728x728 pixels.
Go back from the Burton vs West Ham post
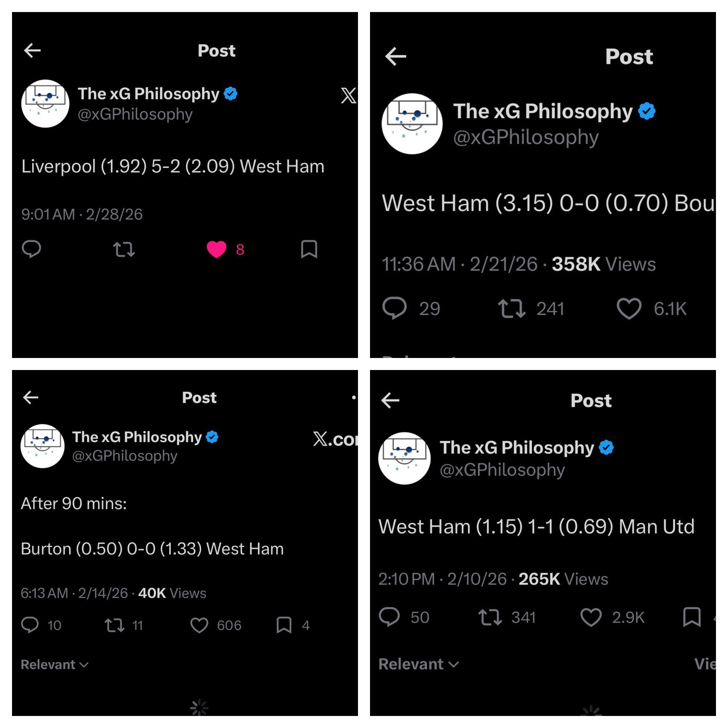31,397
